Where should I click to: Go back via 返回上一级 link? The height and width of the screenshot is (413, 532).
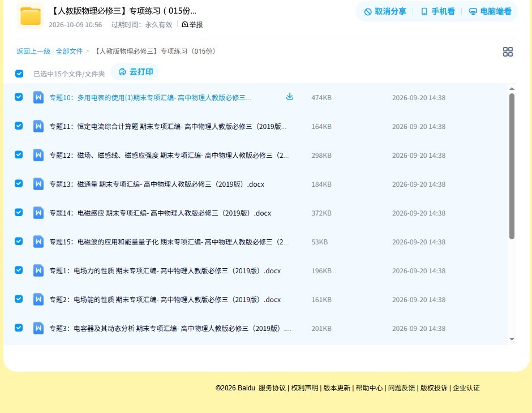pyautogui.click(x=33, y=51)
